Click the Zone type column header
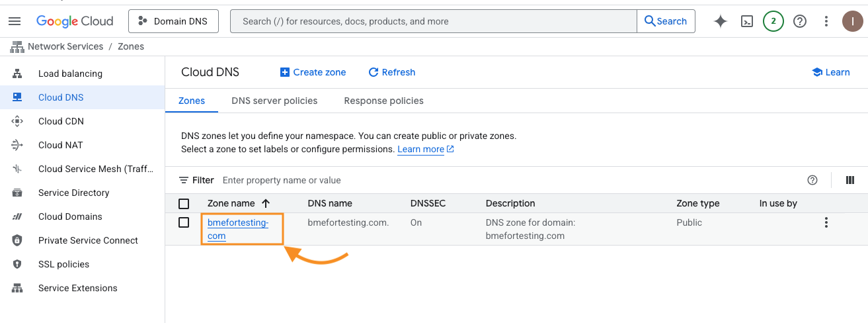 pyautogui.click(x=697, y=203)
